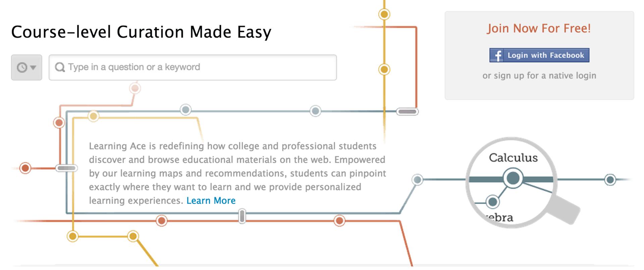The width and height of the screenshot is (644, 270).
Task: Click the gray-blue node left of magnifier
Action: (418, 180)
